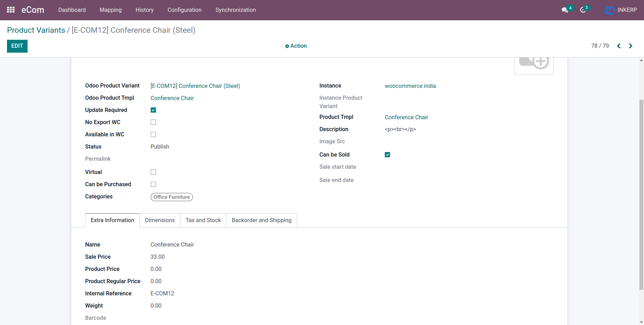
Task: Click the vertical scrollbar thumb
Action: coord(641,195)
